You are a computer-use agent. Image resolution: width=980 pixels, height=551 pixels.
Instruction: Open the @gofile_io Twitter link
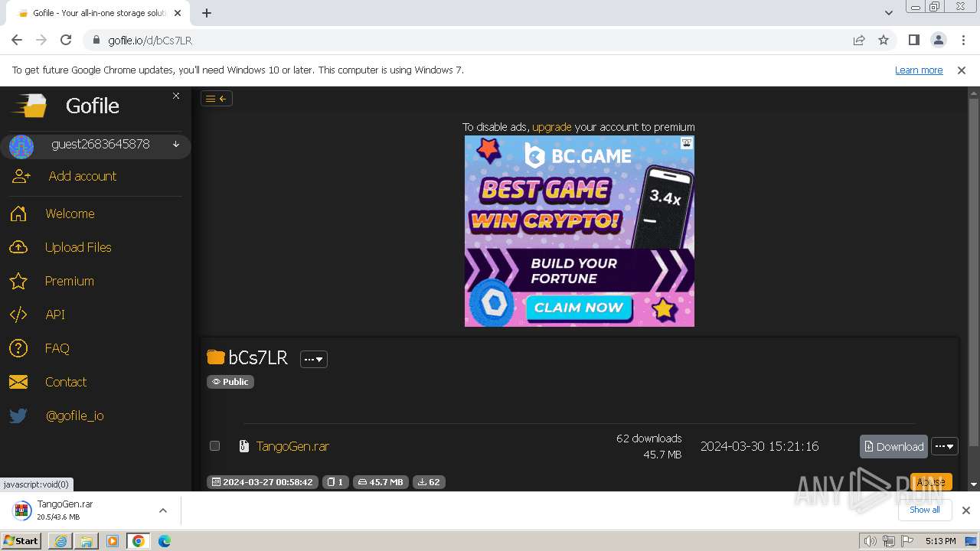75,416
